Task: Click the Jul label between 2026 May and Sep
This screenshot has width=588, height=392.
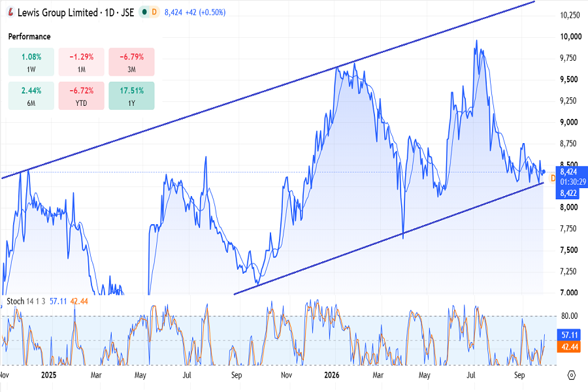Action: pyautogui.click(x=471, y=375)
